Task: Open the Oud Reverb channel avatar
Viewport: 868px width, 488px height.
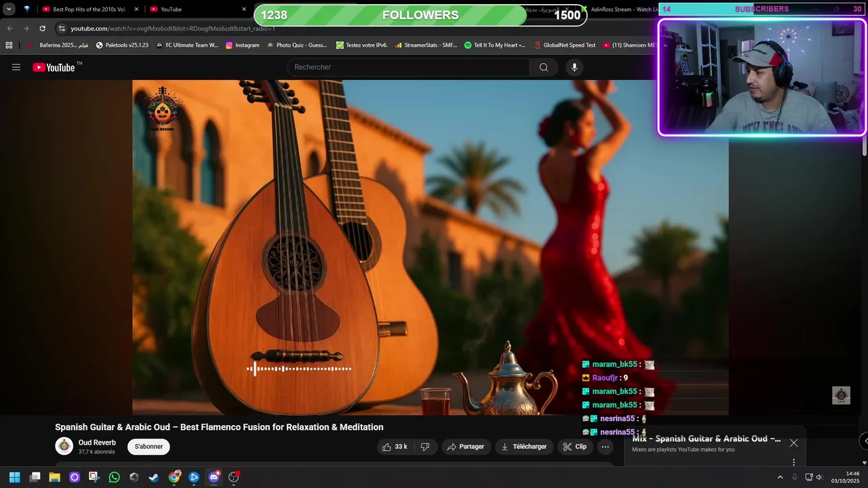Action: 64,446
